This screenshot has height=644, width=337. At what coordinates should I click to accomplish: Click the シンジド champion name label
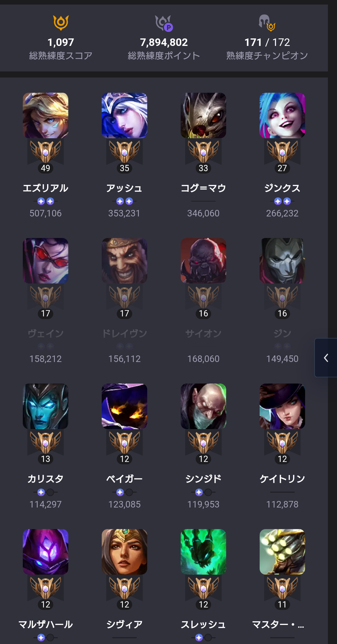coord(203,479)
